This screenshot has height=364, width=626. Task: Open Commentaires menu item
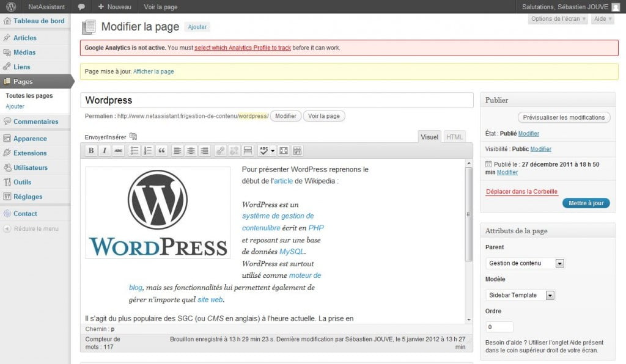pos(35,122)
